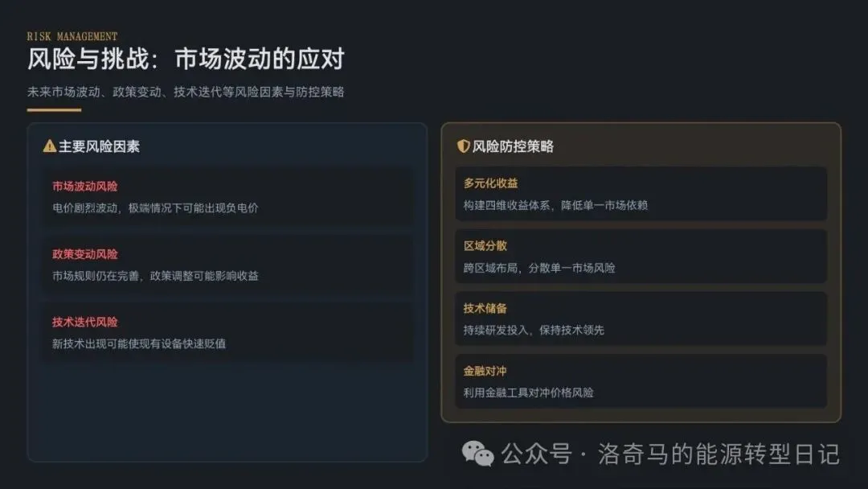Click the WeChat logo in the watermark

(x=478, y=454)
